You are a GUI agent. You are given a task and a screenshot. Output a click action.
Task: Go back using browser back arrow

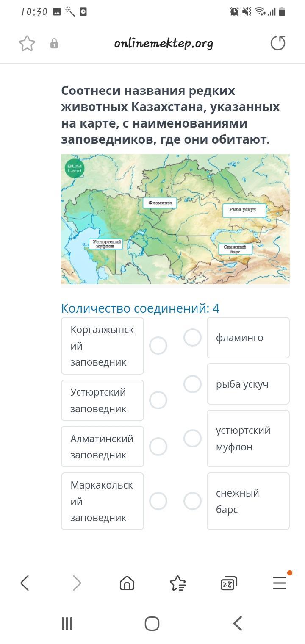pos(25,583)
